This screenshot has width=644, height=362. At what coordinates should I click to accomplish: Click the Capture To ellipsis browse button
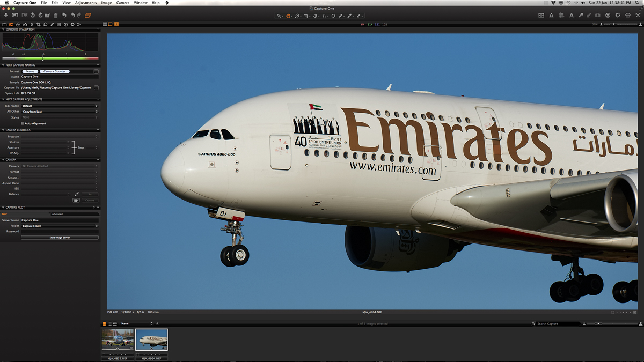(96, 87)
